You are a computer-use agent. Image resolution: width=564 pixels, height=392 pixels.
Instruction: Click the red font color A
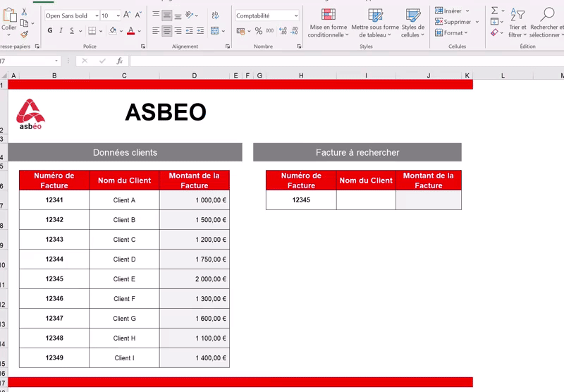click(131, 31)
